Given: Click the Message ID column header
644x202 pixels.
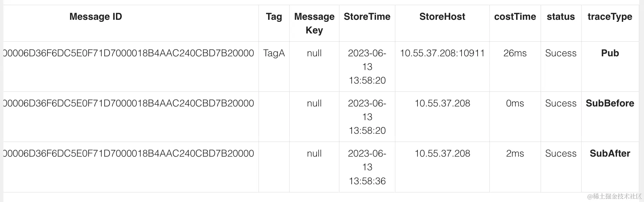Looking at the screenshot, I should click(96, 17).
